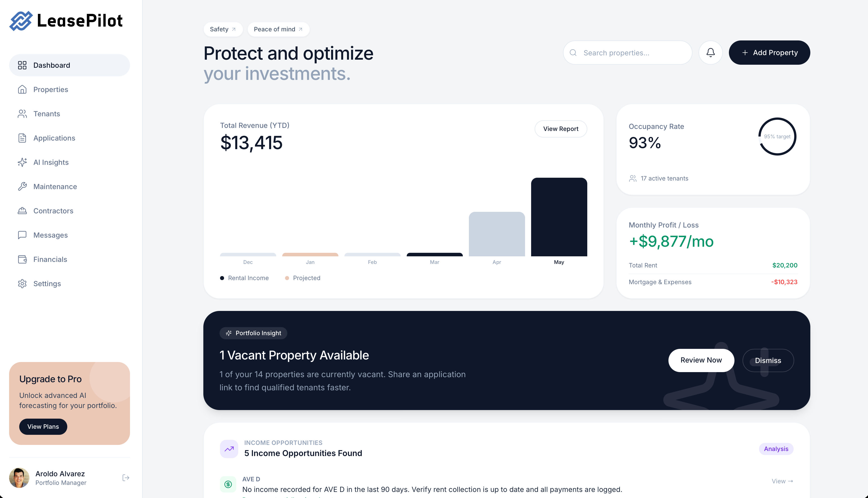Click the Projected legend dot
The image size is (868, 498).
point(287,278)
